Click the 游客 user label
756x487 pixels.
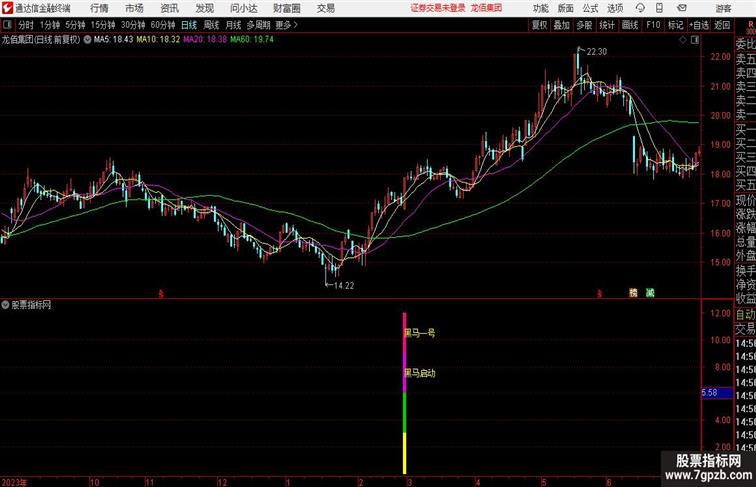coord(723,8)
